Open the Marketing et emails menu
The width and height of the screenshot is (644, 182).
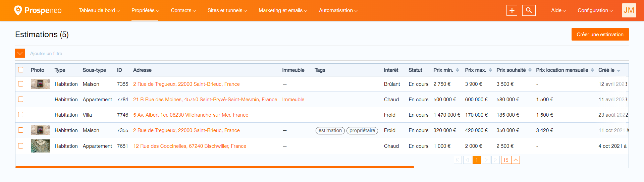click(x=283, y=10)
